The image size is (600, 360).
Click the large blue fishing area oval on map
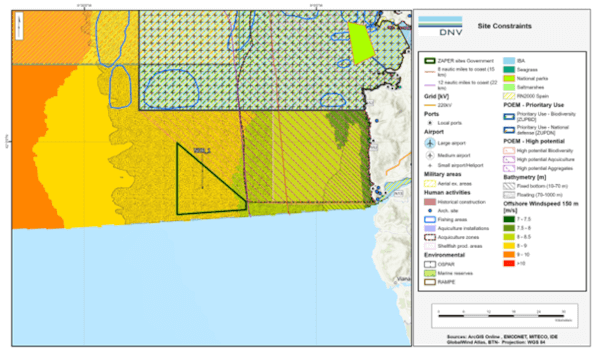[171, 89]
